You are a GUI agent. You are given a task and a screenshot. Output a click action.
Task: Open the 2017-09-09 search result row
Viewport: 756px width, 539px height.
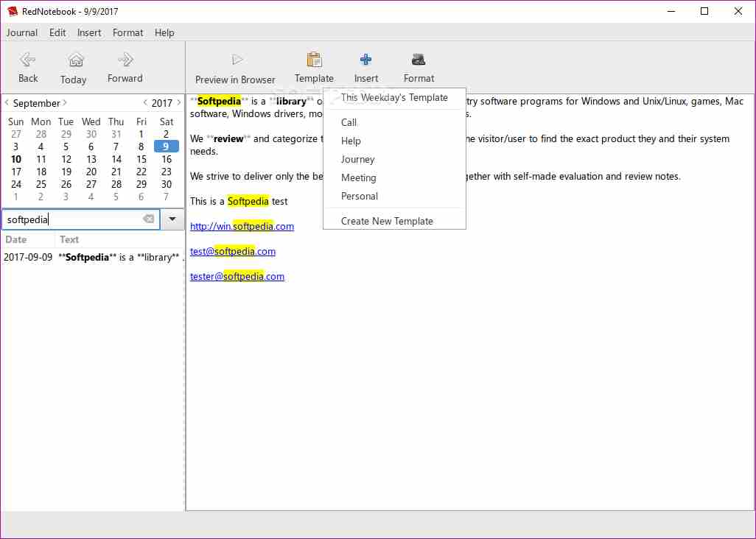93,257
